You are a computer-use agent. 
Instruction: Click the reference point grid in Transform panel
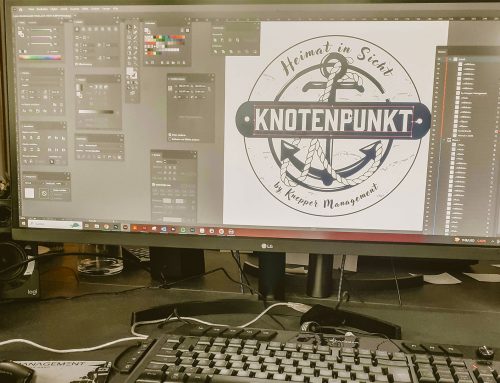(171, 88)
